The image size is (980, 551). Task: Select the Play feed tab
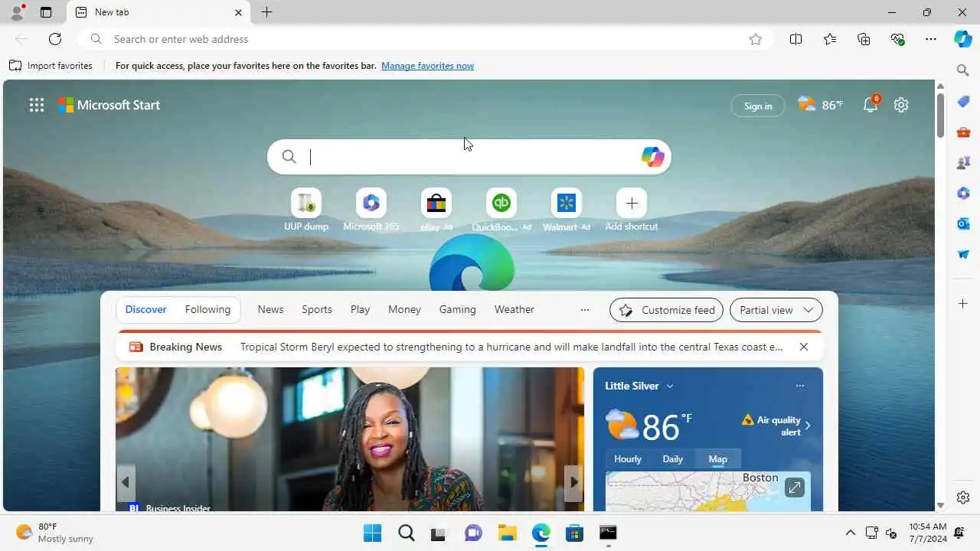360,309
